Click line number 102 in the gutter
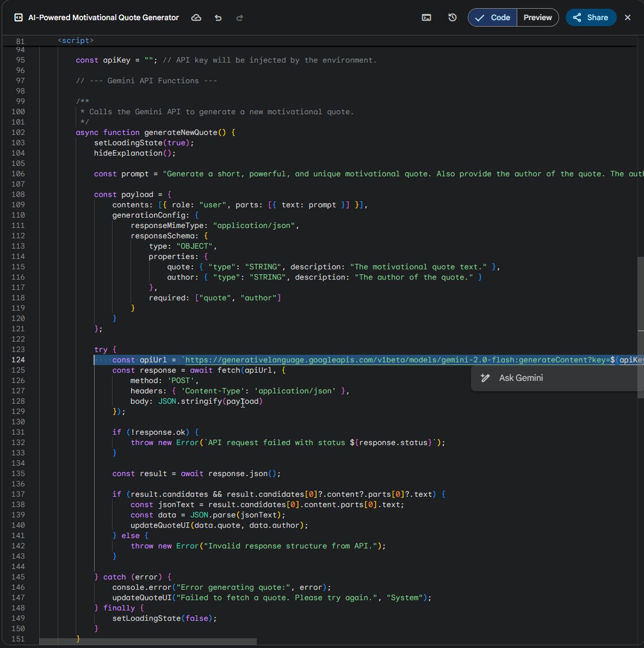The height and width of the screenshot is (648, 644). tap(18, 132)
